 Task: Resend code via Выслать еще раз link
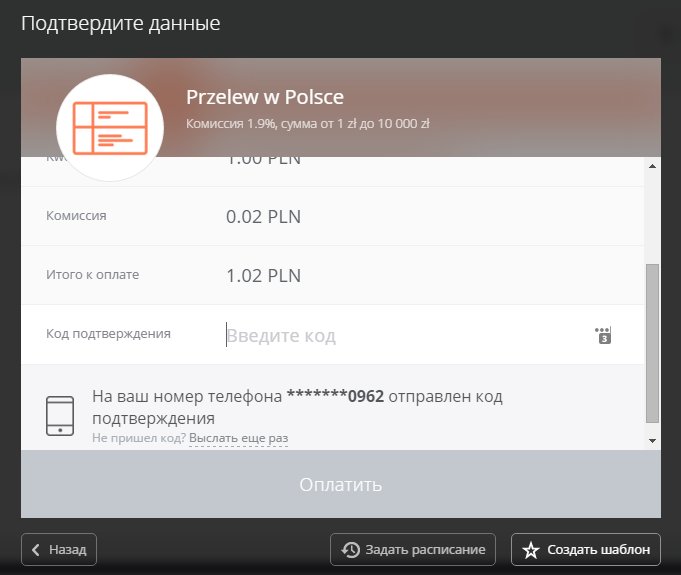coord(238,438)
